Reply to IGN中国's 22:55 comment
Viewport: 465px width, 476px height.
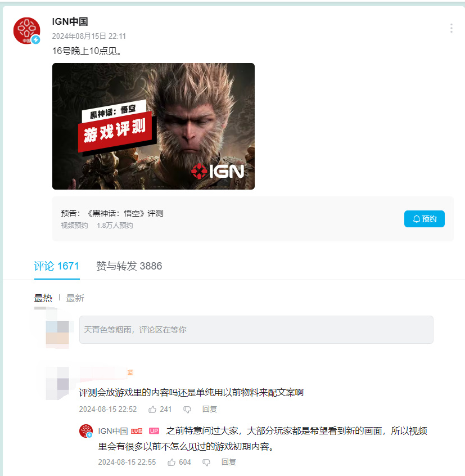coord(229,462)
